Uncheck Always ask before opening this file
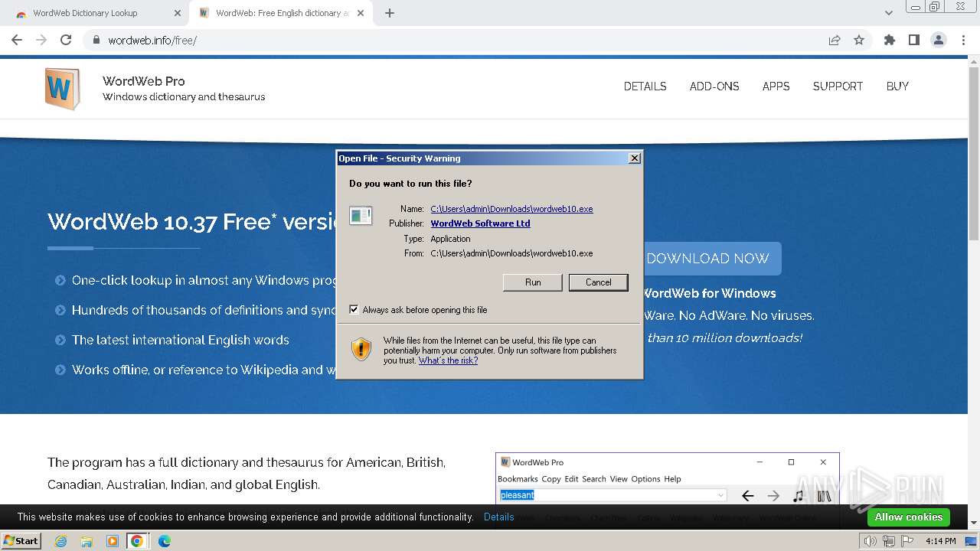The image size is (980, 551). pyautogui.click(x=354, y=309)
